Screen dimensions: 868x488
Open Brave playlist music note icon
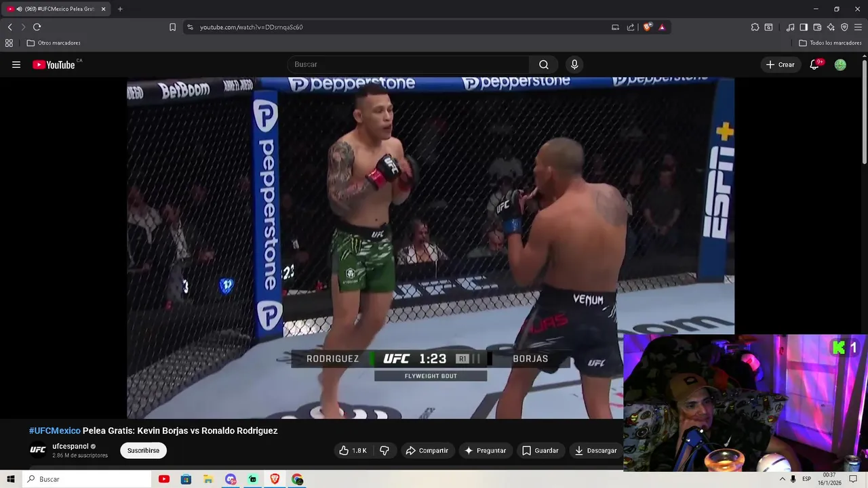tap(790, 27)
